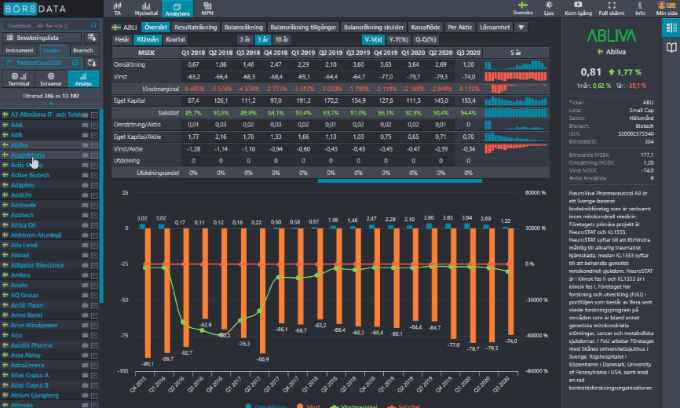The height and width of the screenshot is (408, 680).
Task: Open the Per Aktie tab
Action: pos(460,27)
